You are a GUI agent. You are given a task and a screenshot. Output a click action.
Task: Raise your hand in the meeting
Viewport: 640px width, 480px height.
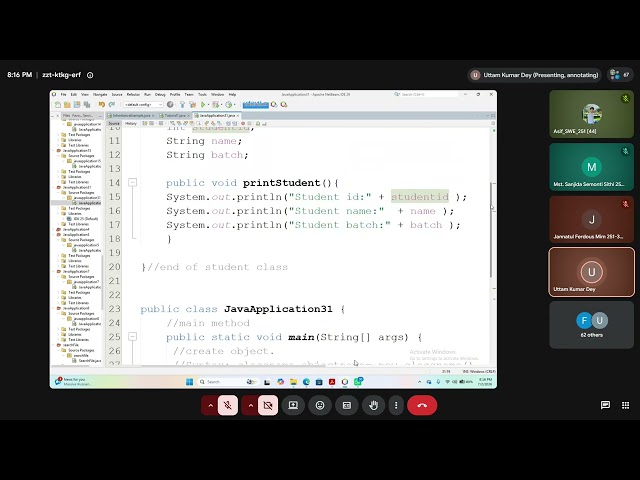pos(373,405)
